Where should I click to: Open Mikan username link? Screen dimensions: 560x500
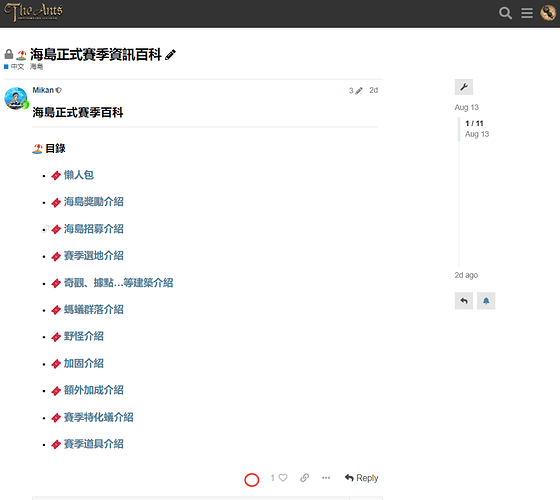tap(43, 90)
